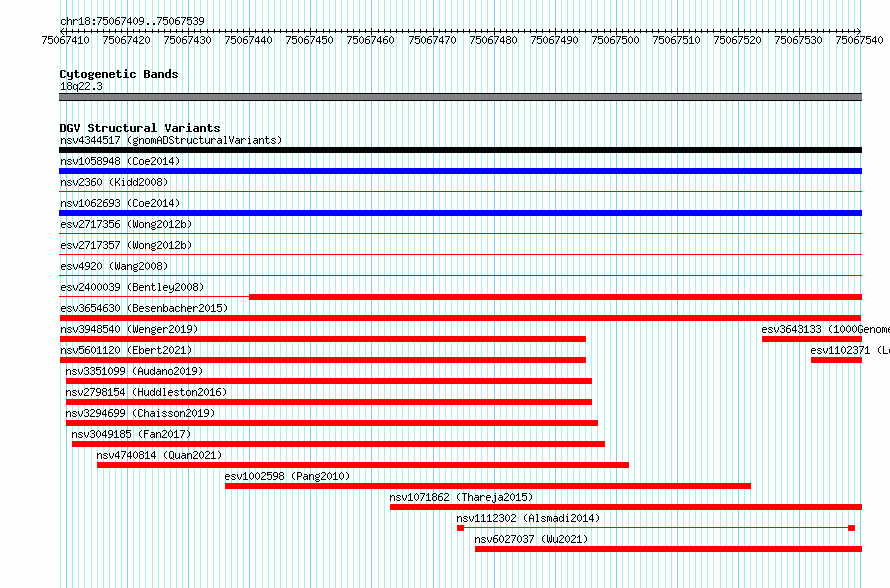
Task: Click ruler position 75067450
Action: [309, 40]
